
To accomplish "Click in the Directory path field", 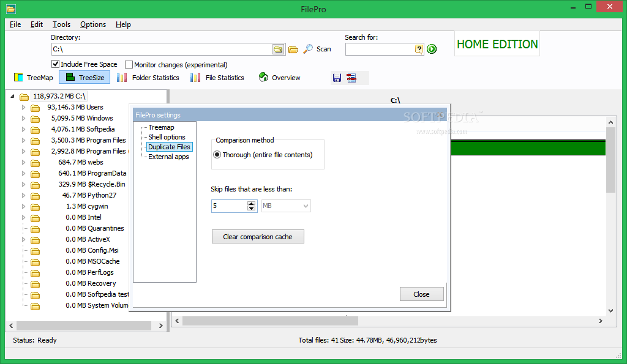I will click(x=162, y=49).
